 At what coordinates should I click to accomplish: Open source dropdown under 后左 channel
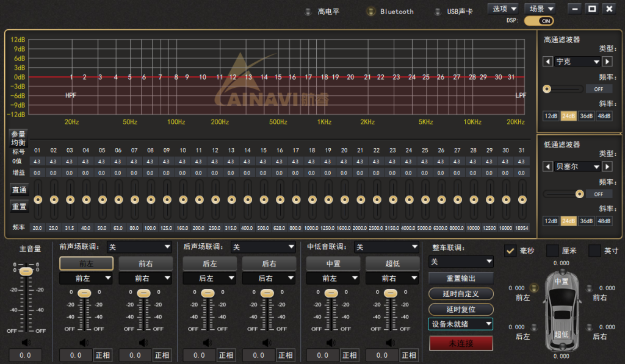coord(209,278)
